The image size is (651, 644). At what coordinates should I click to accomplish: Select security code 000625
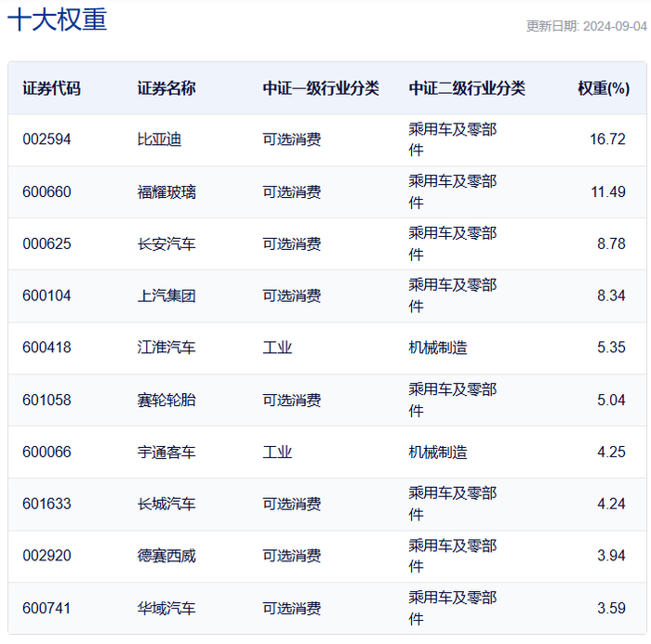[46, 244]
